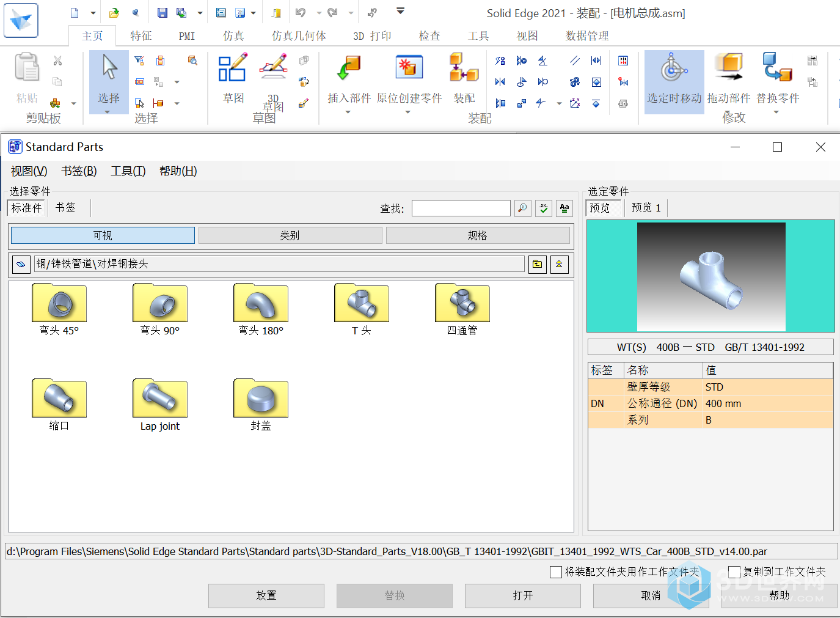840x618 pixels.
Task: Expand the 替换零件 dropdown arrow
Action: tap(776, 112)
